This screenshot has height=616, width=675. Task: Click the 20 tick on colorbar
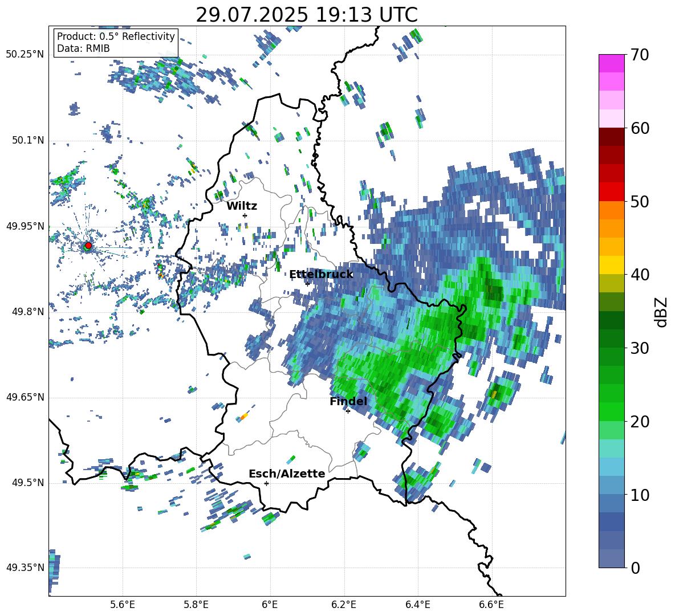[x=640, y=422]
